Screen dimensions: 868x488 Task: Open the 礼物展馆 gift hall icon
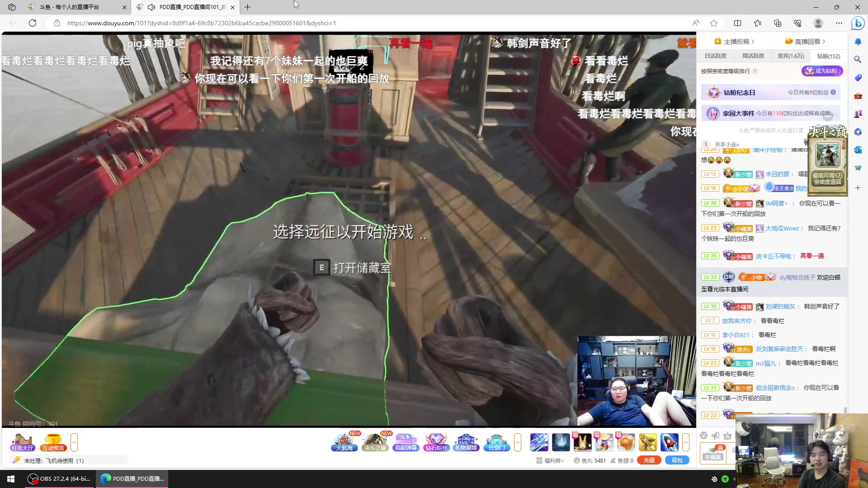point(466,442)
